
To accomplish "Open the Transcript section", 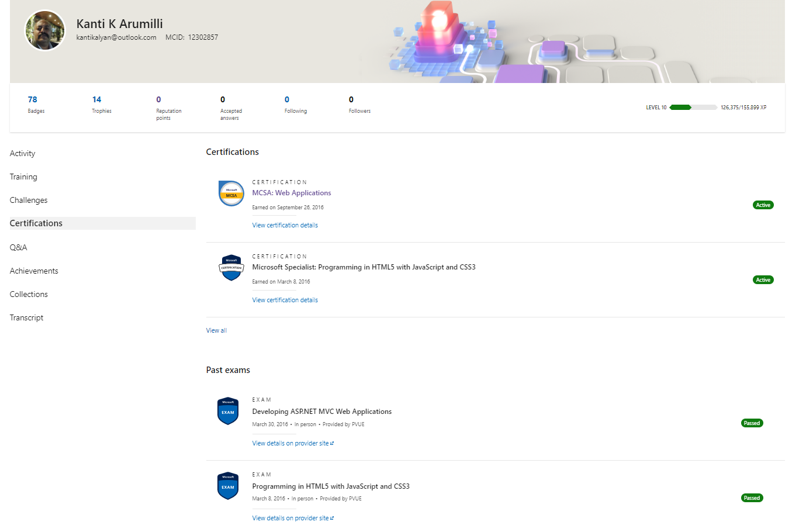I will (26, 317).
